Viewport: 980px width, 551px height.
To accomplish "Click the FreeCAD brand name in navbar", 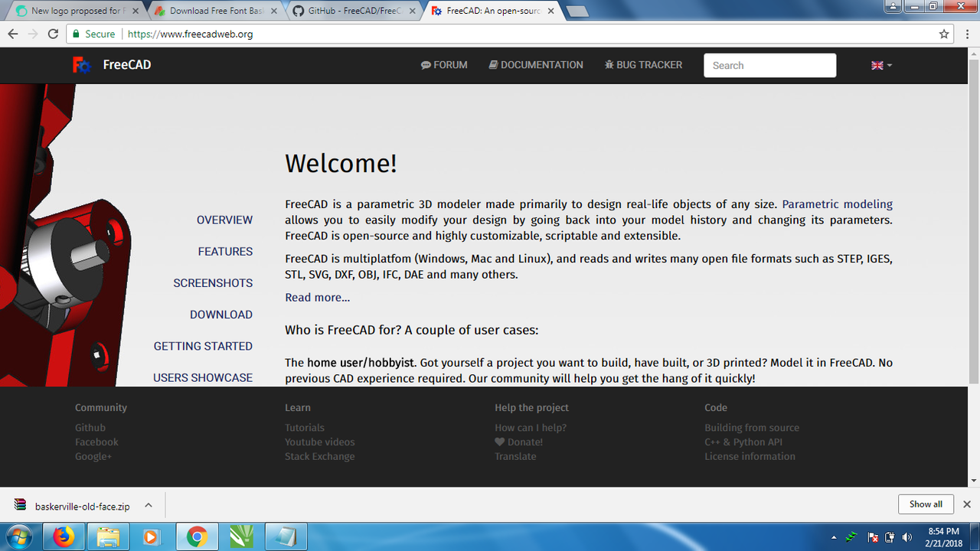I will 127,65.
